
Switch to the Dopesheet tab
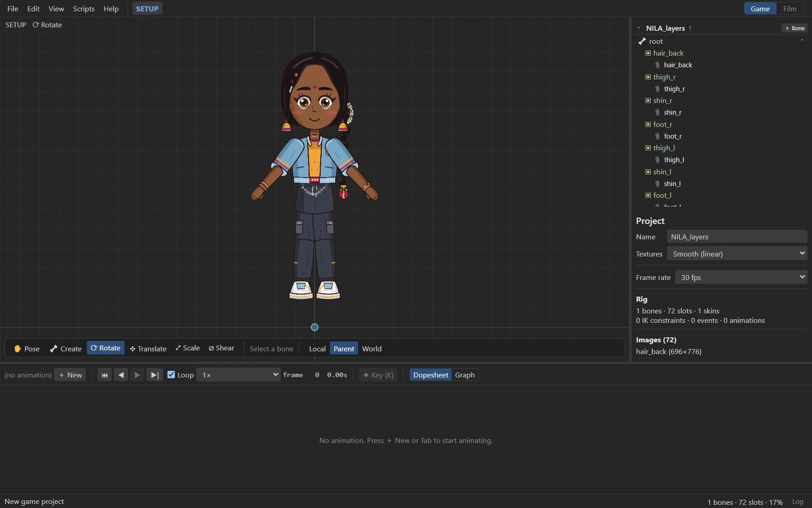[x=431, y=375]
